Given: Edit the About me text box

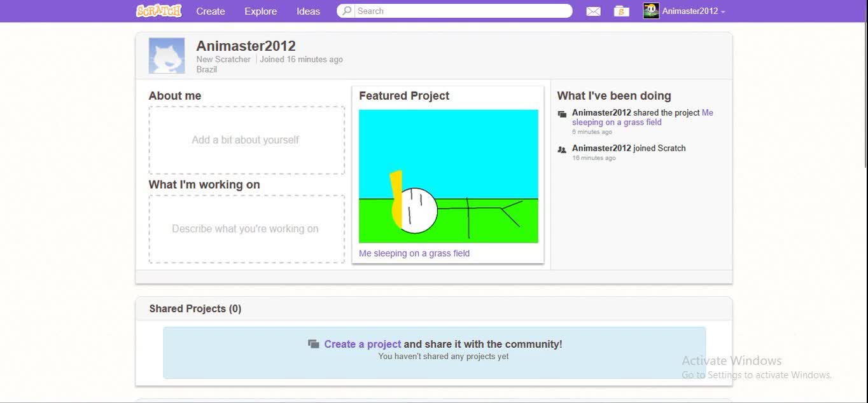Looking at the screenshot, I should 247,140.
